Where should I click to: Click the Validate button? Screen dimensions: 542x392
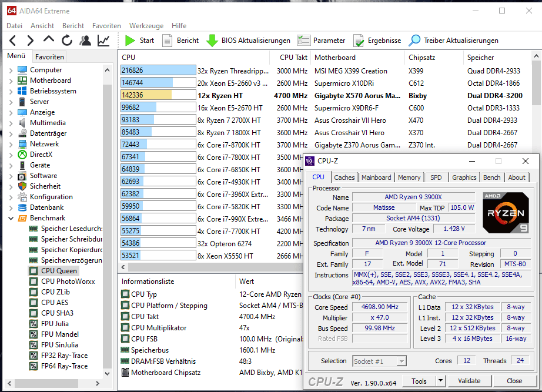469,381
